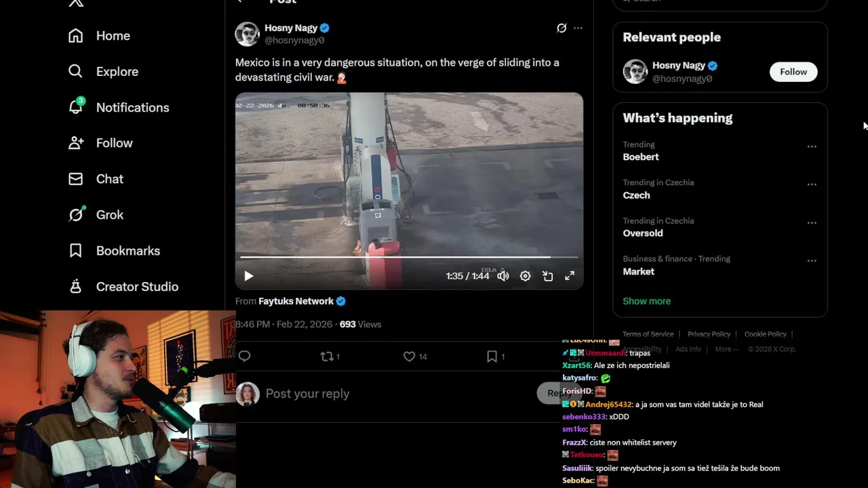Open more options for Oversold trend
The image size is (868, 488).
(x=812, y=222)
